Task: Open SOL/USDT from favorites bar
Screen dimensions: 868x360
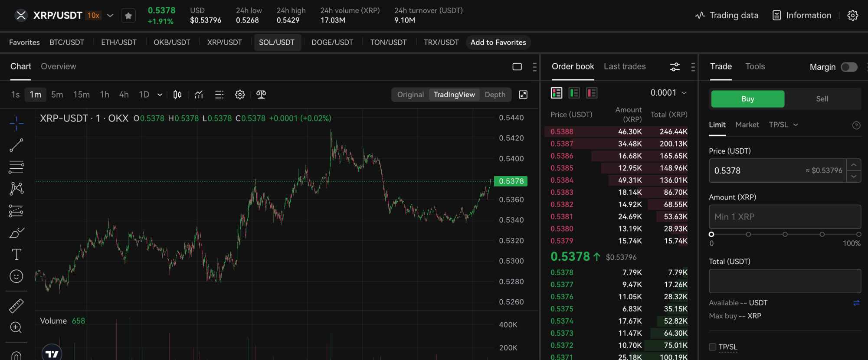Action: [277, 43]
